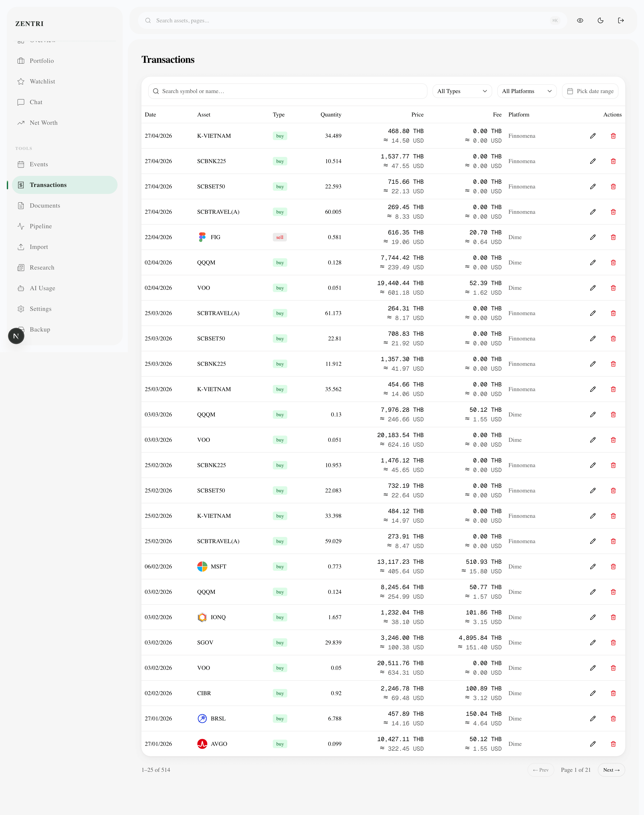Delete K-VIETNAM transaction dated 25/03/2026
The width and height of the screenshot is (644, 815).
[x=613, y=389]
